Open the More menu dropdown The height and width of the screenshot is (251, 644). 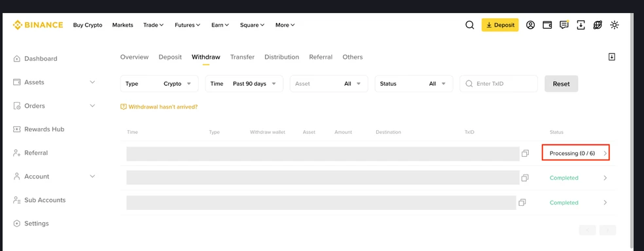[285, 25]
